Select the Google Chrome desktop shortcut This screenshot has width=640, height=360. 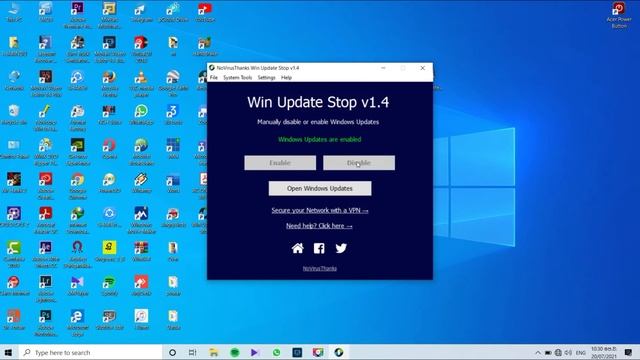[x=78, y=186]
